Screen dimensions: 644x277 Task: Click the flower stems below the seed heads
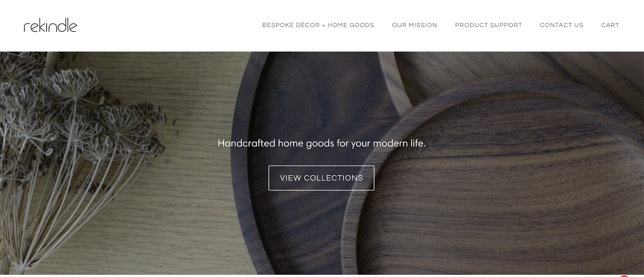[x=52, y=209]
